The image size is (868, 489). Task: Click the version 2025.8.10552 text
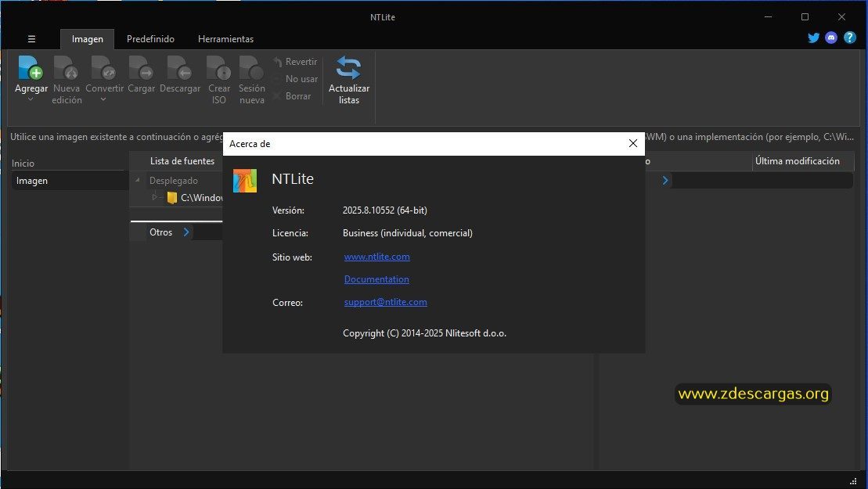point(385,210)
